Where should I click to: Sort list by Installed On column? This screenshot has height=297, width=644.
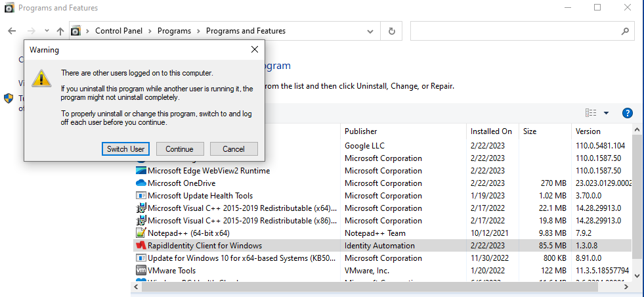pyautogui.click(x=492, y=131)
